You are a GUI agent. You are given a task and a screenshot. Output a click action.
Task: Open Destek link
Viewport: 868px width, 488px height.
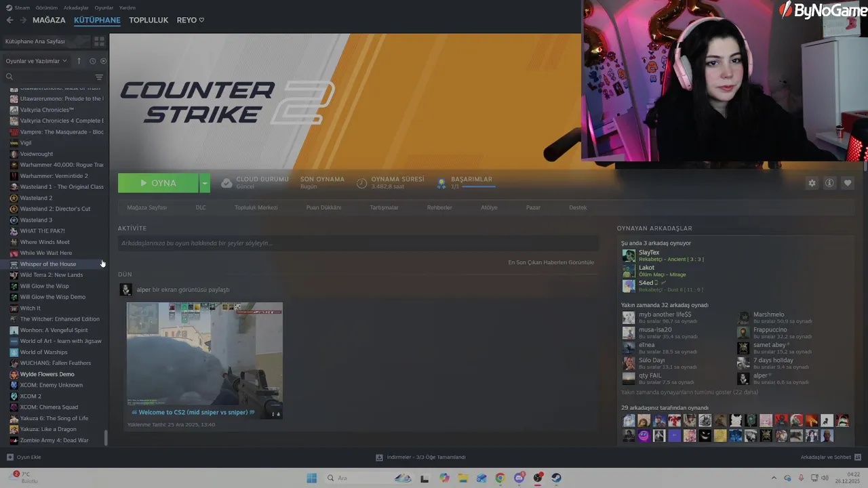click(x=578, y=207)
